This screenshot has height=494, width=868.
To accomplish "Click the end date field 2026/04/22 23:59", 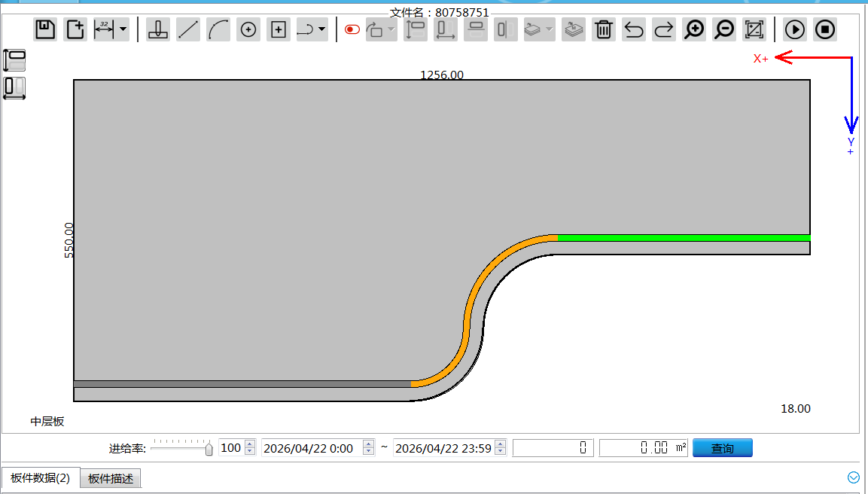I will pos(444,448).
